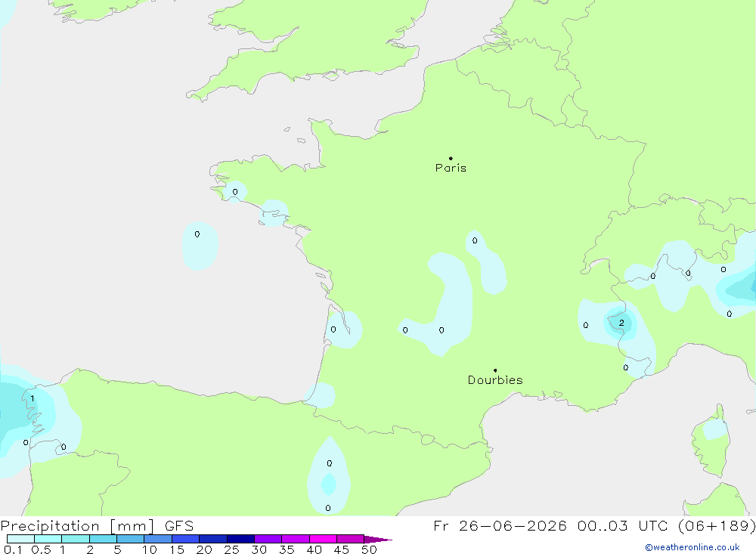
Task: Pick the 35–40 mm legend swatch
Action: click(296, 539)
